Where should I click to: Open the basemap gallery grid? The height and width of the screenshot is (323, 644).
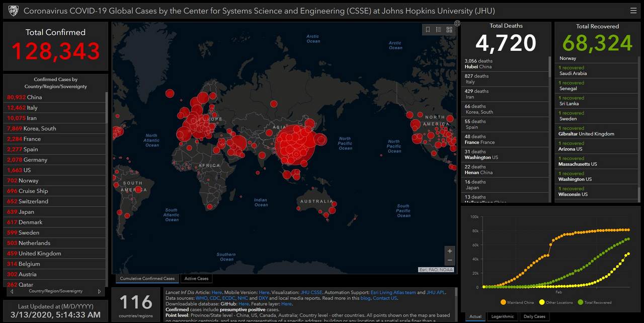pos(449,30)
